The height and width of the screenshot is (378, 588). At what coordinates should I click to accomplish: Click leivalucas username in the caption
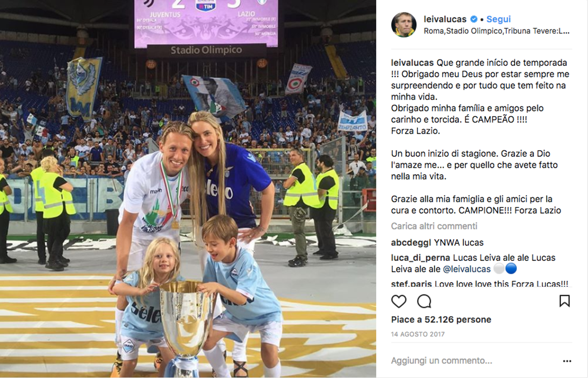(412, 63)
